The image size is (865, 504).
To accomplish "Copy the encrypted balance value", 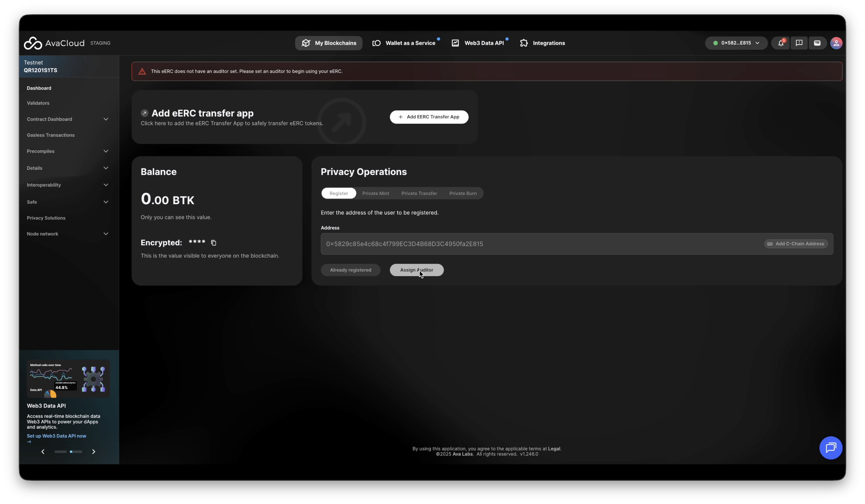I will pos(214,243).
